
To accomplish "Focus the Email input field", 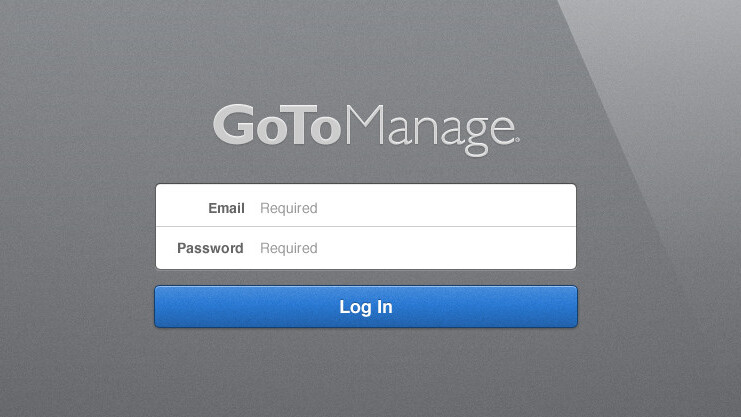I will tap(366, 205).
